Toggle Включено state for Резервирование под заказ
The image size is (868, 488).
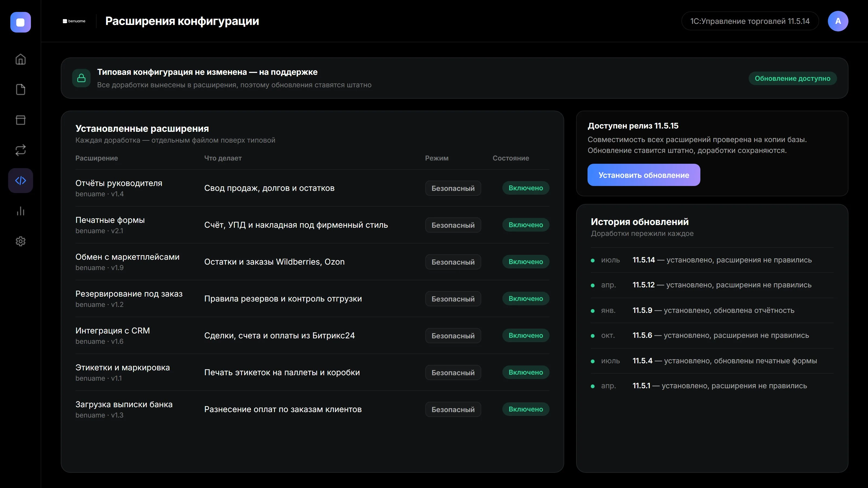(526, 298)
